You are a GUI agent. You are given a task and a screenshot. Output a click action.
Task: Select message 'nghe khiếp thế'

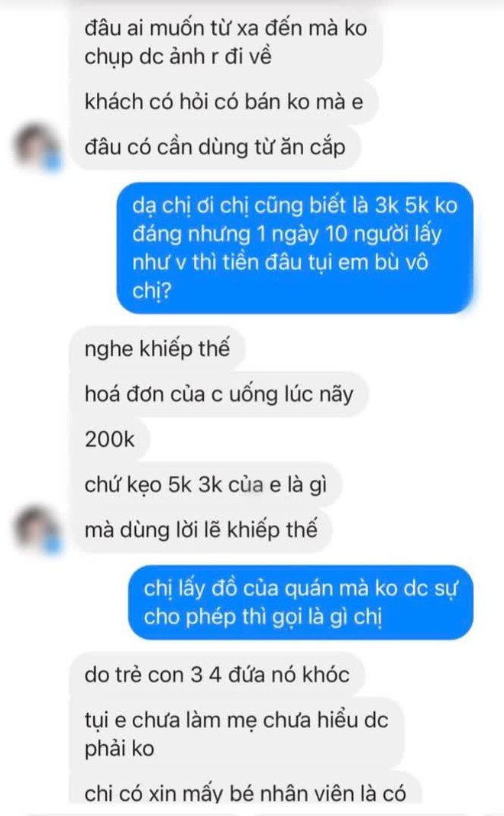click(157, 348)
